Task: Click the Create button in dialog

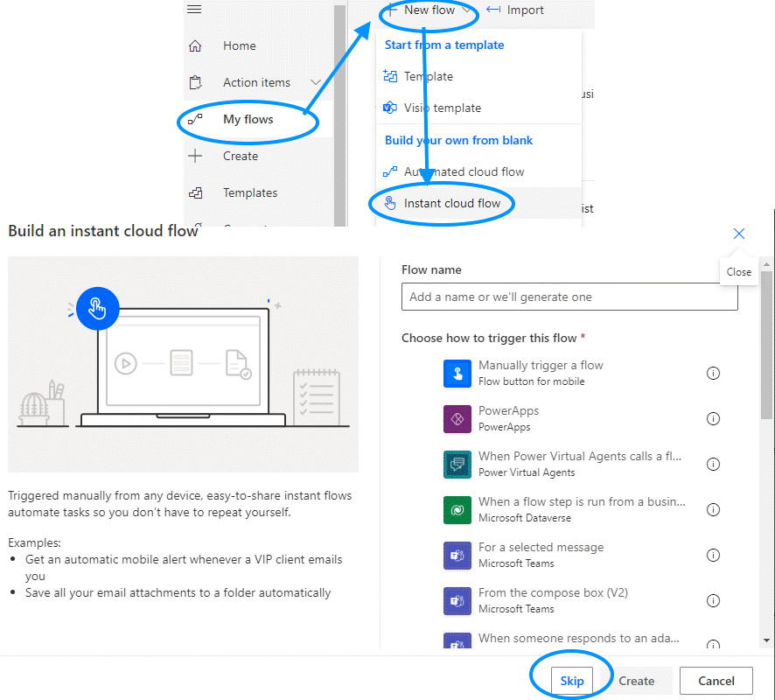Action: coord(636,681)
